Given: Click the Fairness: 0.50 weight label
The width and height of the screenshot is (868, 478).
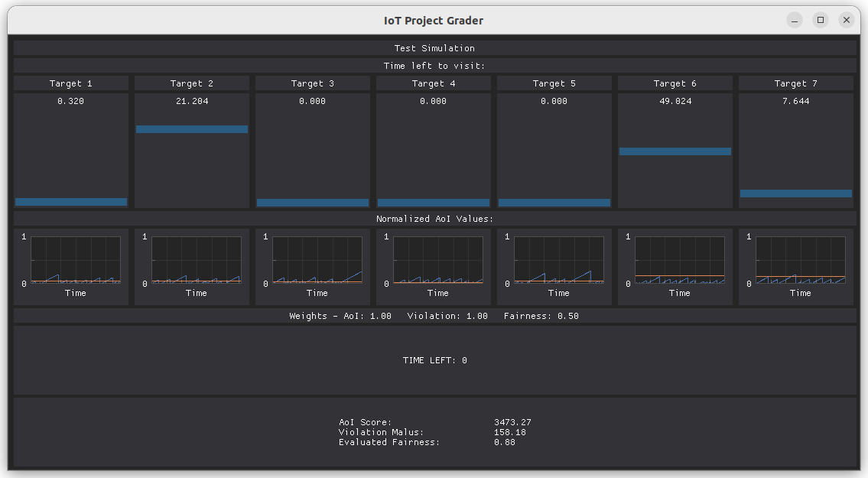Looking at the screenshot, I should point(543,316).
